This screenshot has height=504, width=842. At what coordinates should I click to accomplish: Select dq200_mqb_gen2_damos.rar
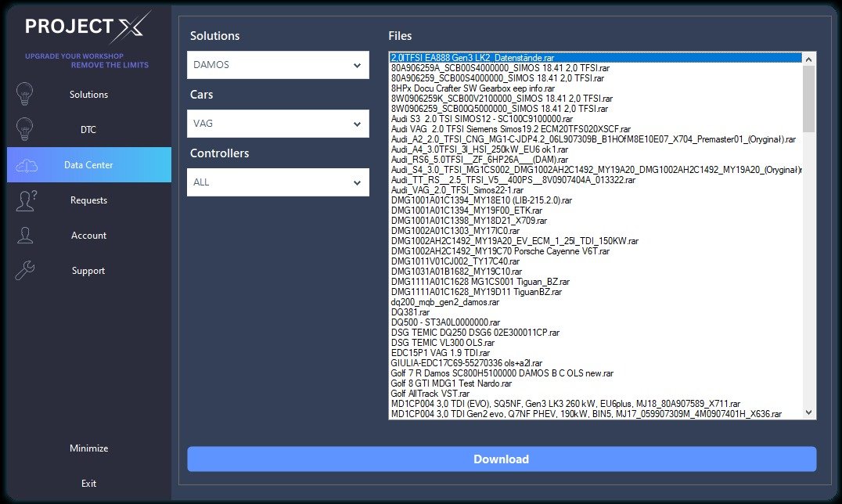point(596,302)
